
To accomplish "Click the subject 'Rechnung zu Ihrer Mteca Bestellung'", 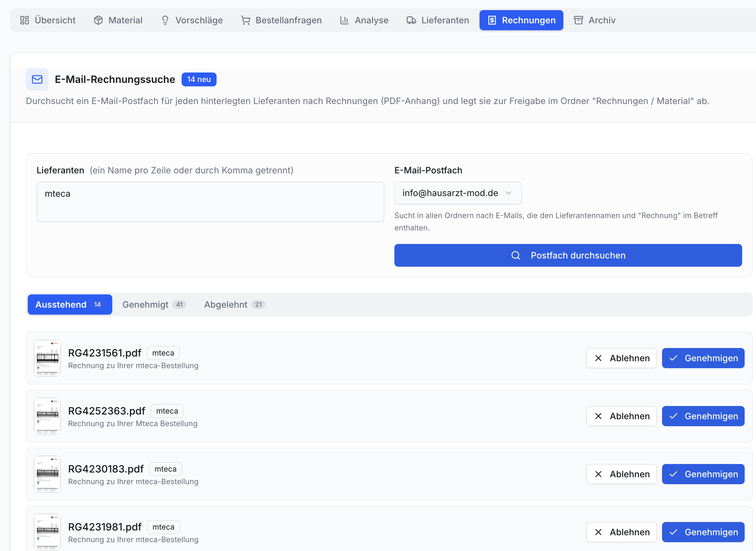I will (x=133, y=424).
